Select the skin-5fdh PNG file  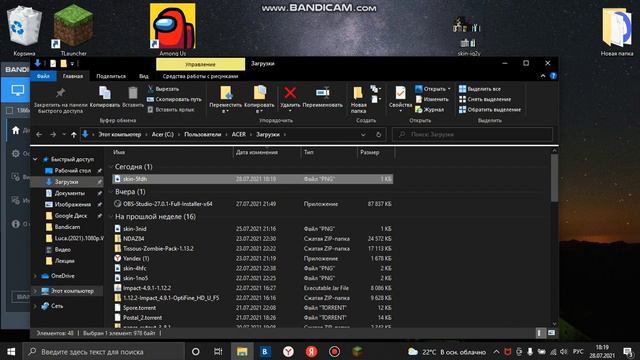pyautogui.click(x=252, y=179)
